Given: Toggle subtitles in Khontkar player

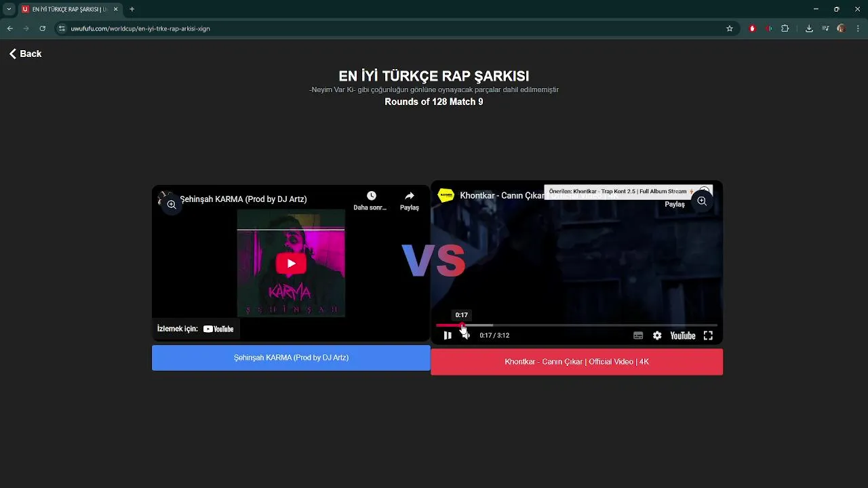Looking at the screenshot, I should click(638, 335).
